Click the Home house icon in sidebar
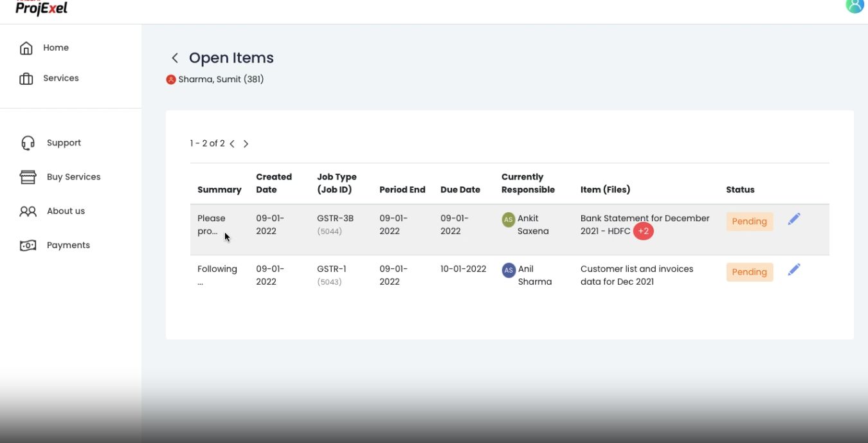The height and width of the screenshot is (443, 868). (x=26, y=48)
